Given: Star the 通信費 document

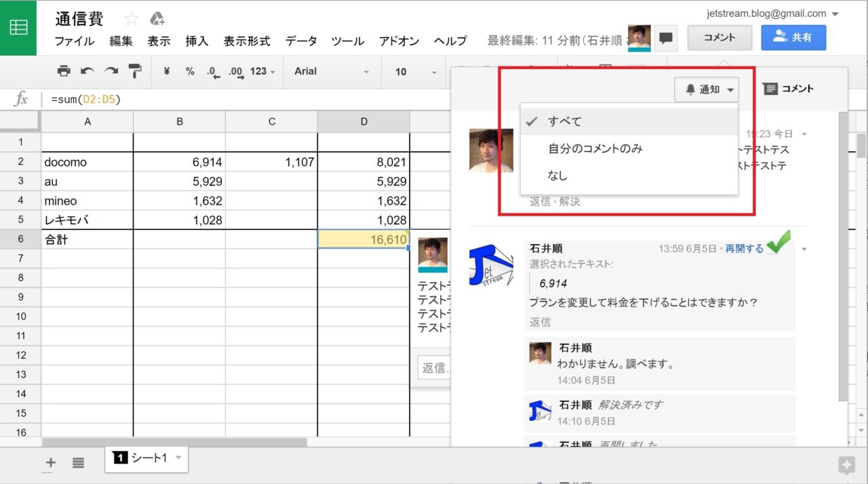Looking at the screenshot, I should pyautogui.click(x=131, y=19).
